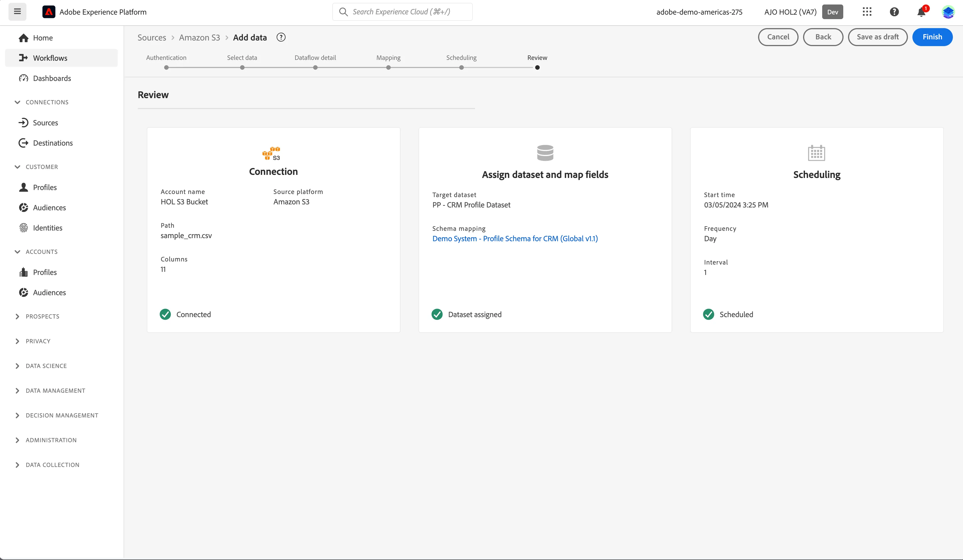
Task: Click the Back button
Action: point(823,37)
